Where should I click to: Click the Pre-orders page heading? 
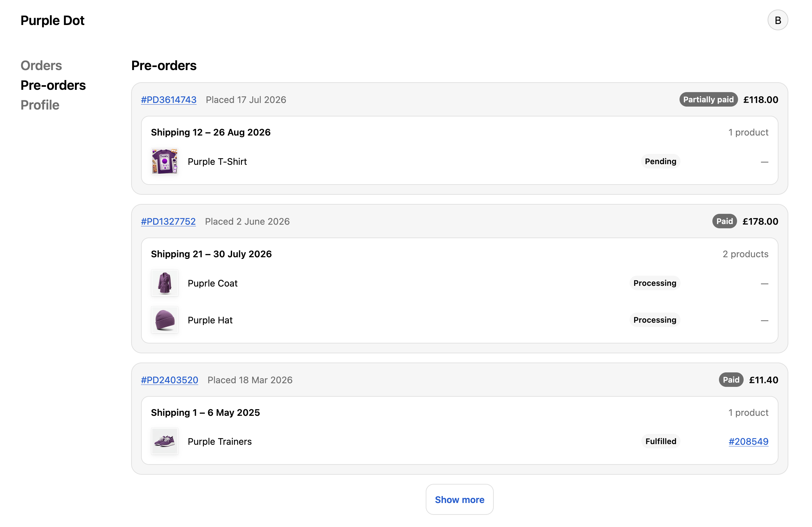[164, 65]
